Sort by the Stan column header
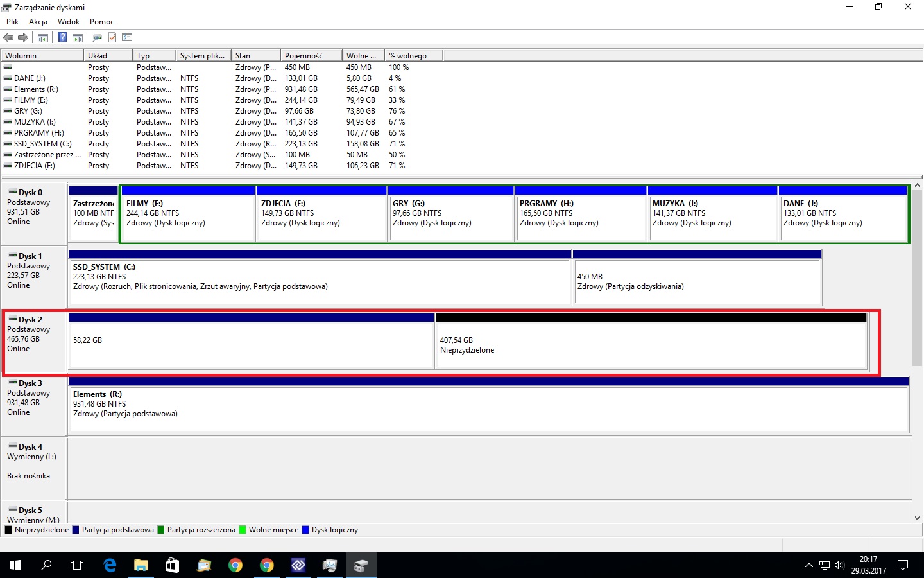 (x=256, y=56)
